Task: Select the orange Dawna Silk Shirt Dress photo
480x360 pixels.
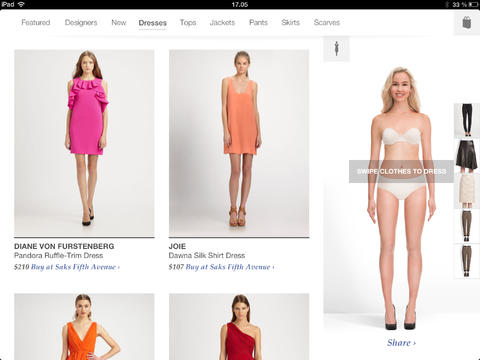Action: pos(239,143)
